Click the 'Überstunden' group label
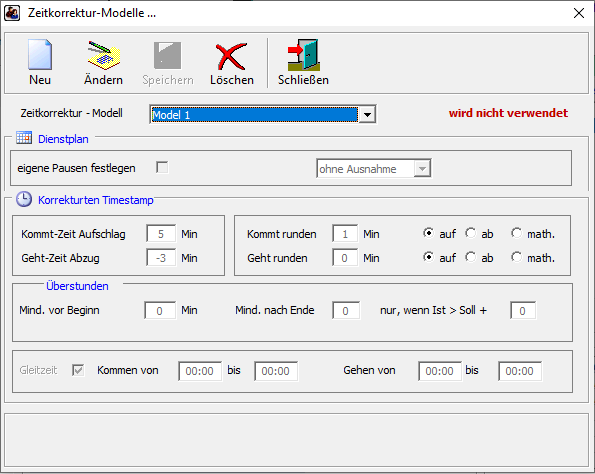 (77, 286)
